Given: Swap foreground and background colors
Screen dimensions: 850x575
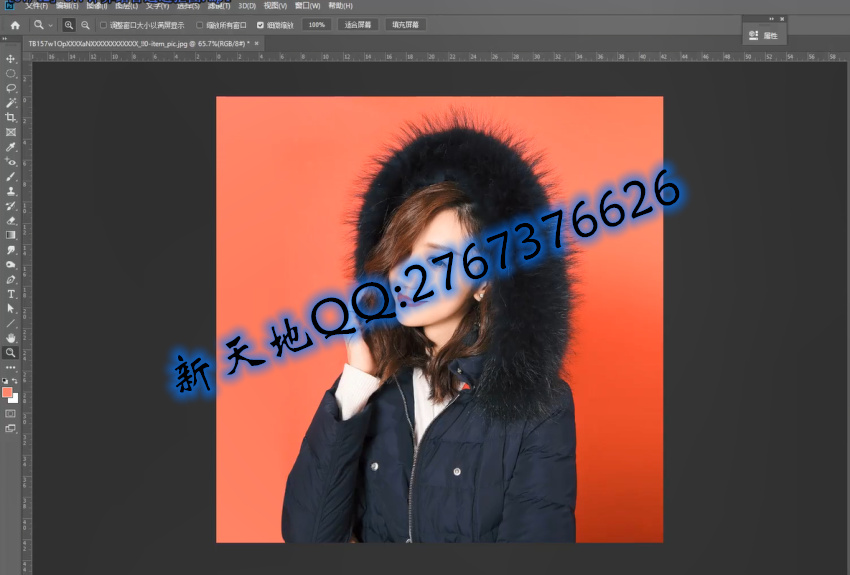Looking at the screenshot, I should (15, 381).
